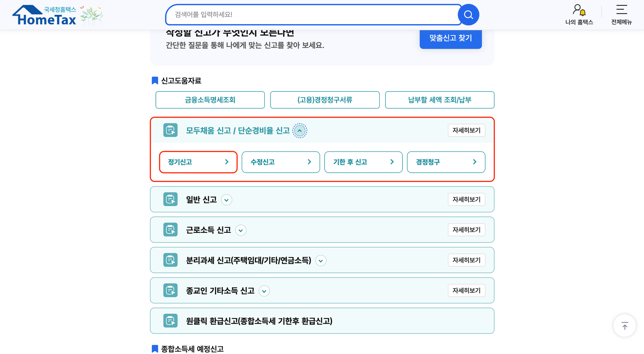This screenshot has height=354, width=644.
Task: Expand 종교인 기타소득 신고 chevron
Action: (264, 291)
